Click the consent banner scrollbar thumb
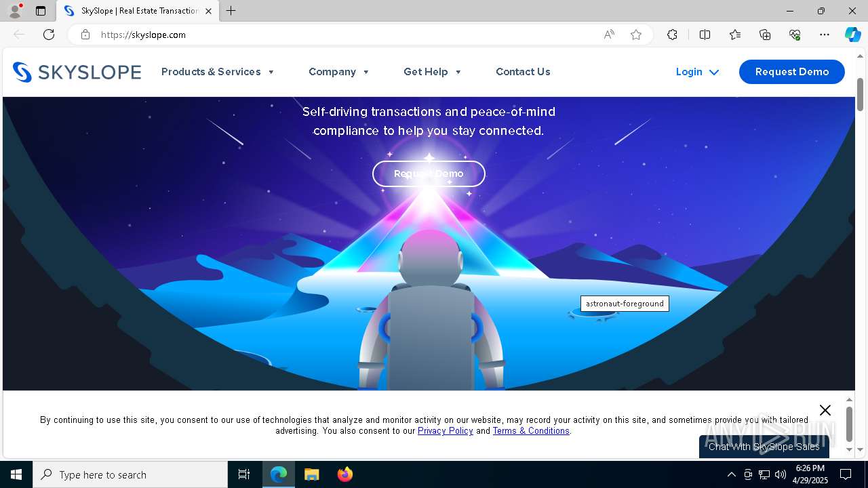Viewport: 868px width, 488px height. point(849,424)
